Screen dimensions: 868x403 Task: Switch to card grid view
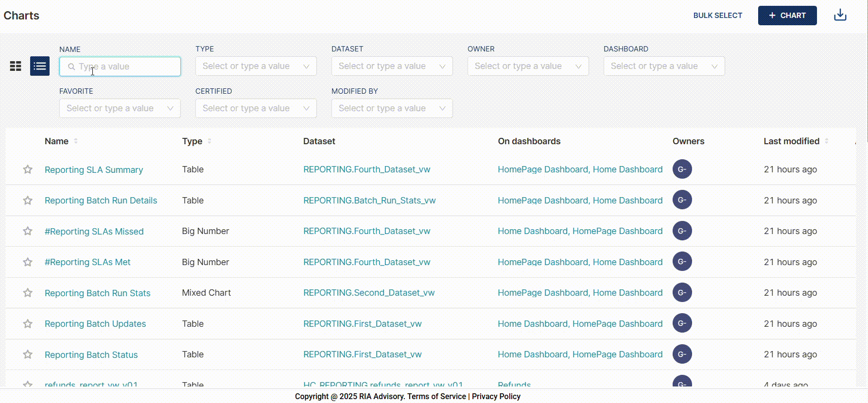point(16,67)
